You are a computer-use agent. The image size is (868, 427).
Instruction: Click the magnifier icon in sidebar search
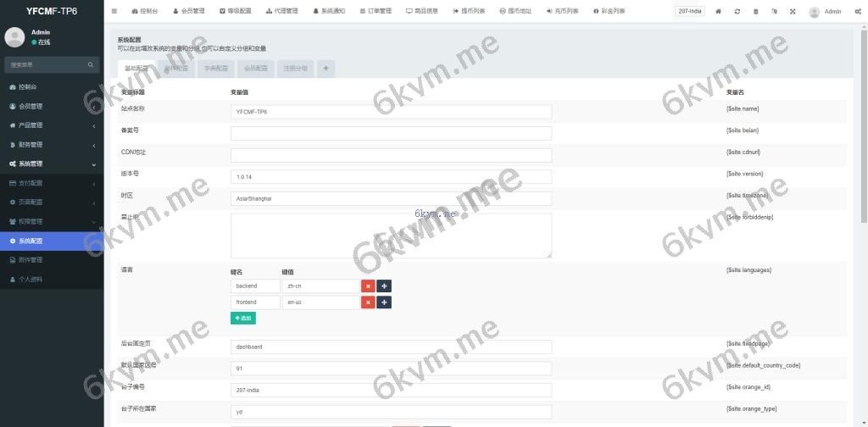(91, 64)
